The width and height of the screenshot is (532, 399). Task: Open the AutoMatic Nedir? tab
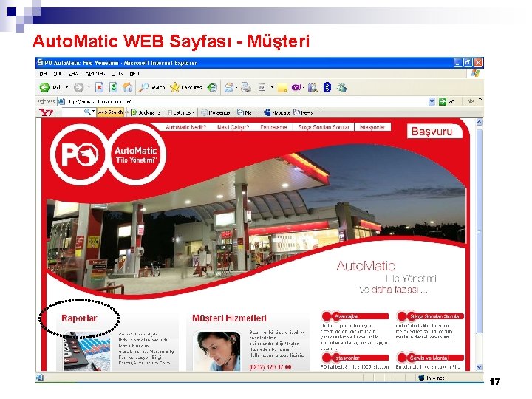(x=185, y=127)
